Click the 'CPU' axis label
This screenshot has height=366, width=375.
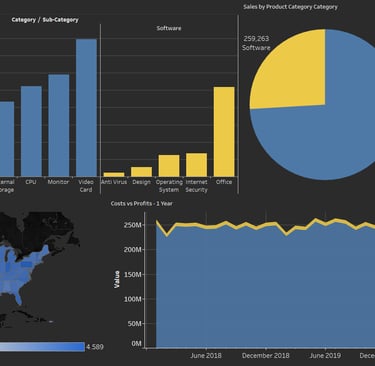31,182
